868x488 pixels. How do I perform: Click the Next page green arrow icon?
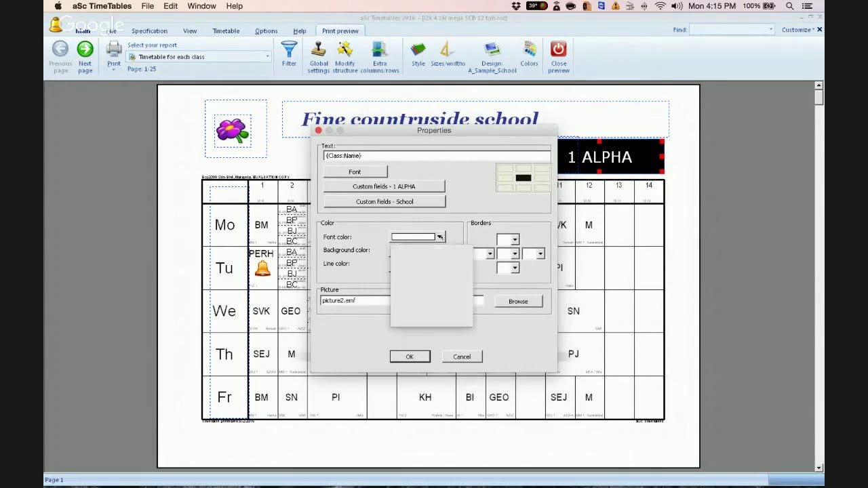click(85, 49)
